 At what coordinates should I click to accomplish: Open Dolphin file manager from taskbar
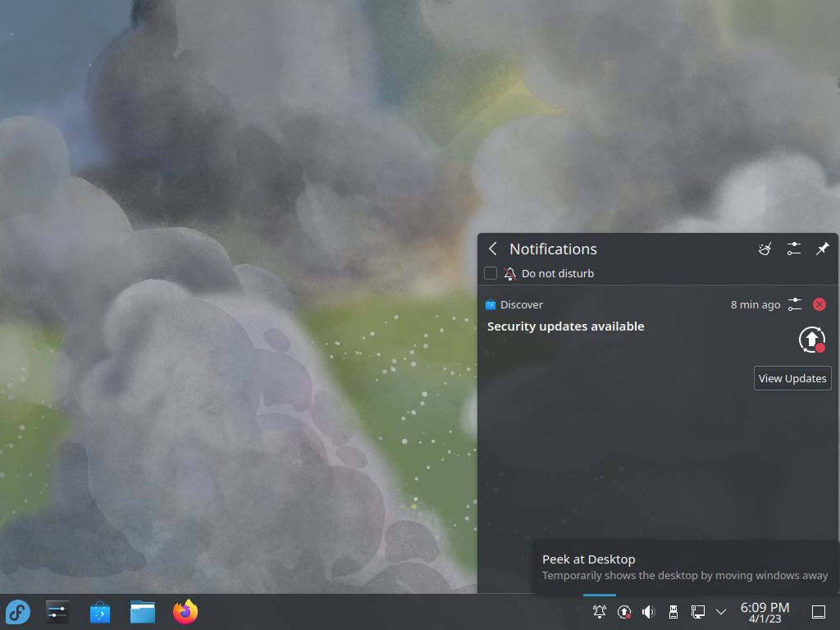coord(143,612)
